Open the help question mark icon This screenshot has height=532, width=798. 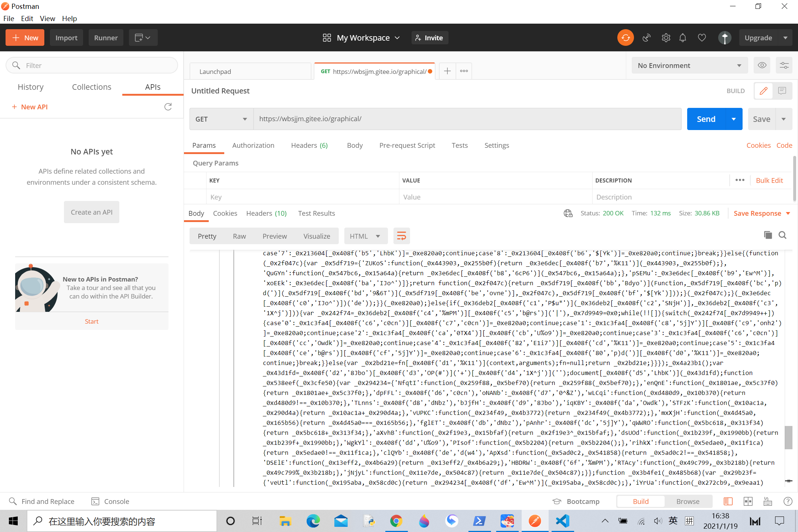pos(788,501)
